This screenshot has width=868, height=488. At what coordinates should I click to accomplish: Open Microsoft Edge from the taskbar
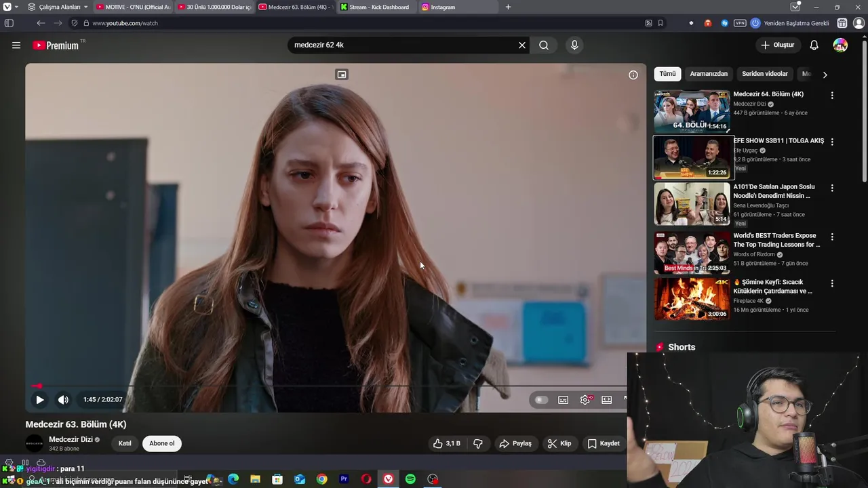pyautogui.click(x=233, y=479)
